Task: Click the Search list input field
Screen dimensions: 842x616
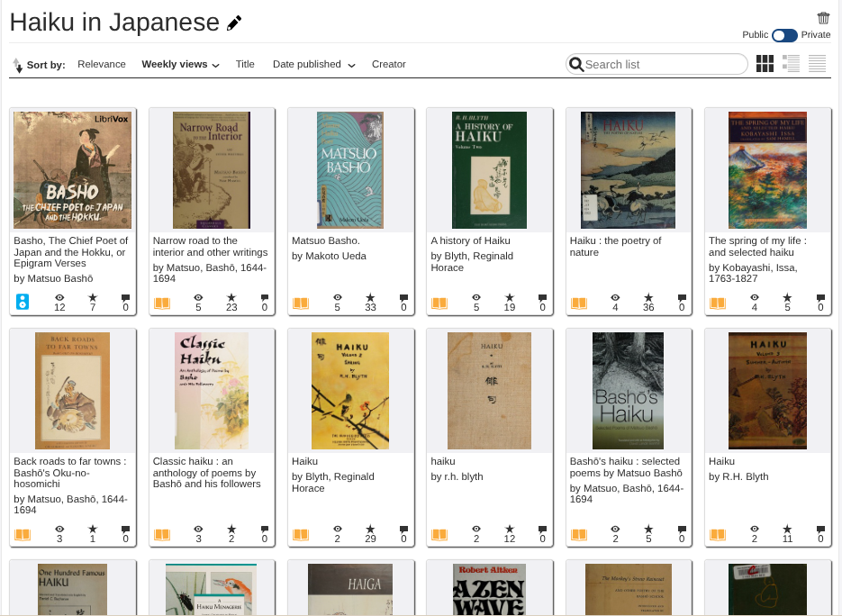Action: pyautogui.click(x=656, y=65)
